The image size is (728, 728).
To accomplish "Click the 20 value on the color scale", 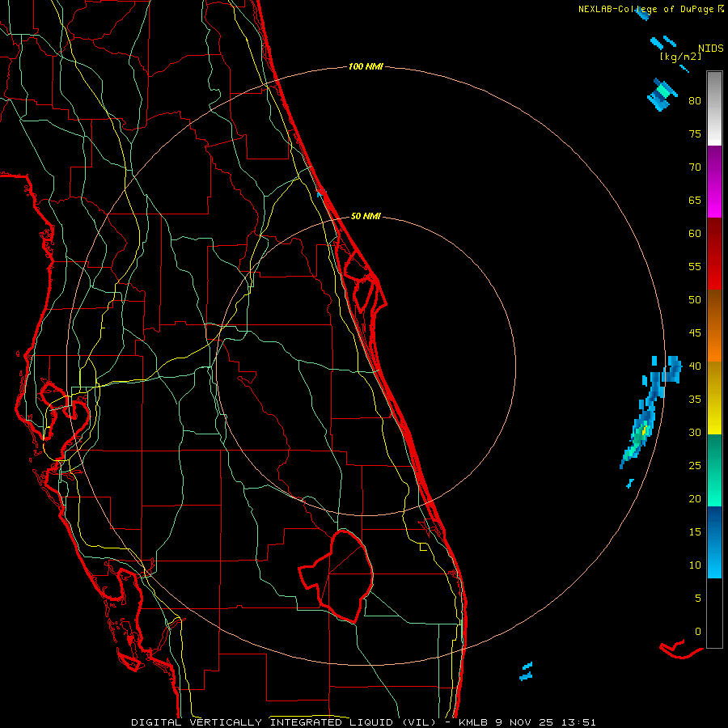I will tap(695, 498).
